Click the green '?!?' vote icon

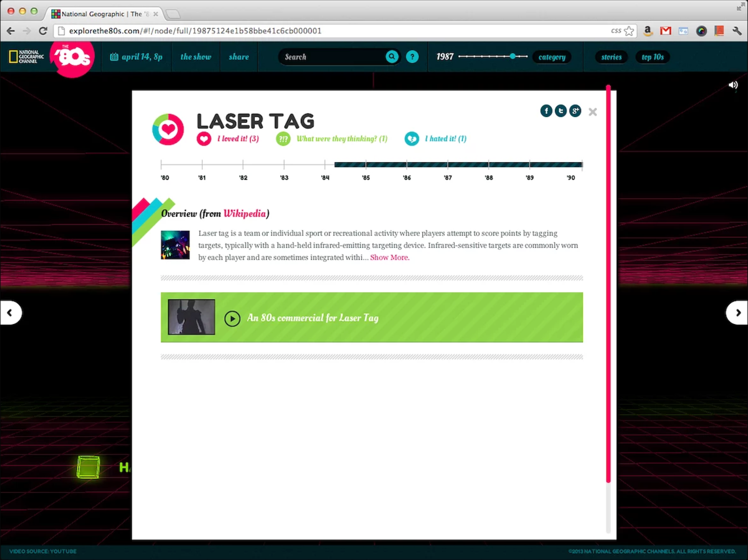(283, 139)
